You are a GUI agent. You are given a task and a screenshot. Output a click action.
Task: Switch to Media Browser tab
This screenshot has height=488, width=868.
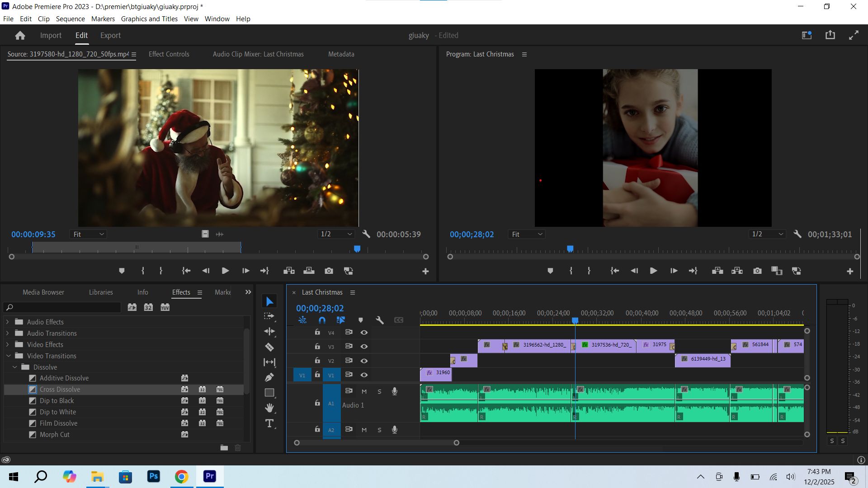43,292
